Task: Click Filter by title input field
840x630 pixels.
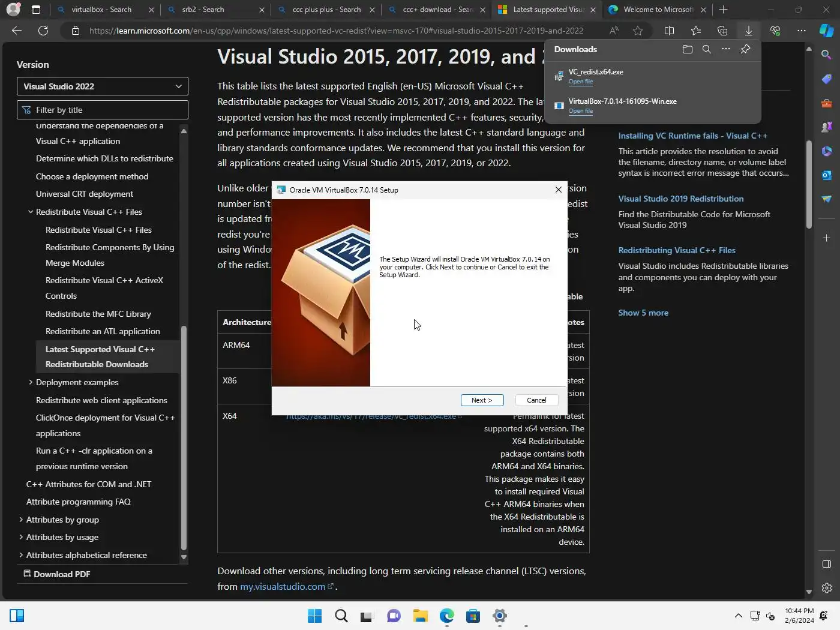Action: (103, 110)
